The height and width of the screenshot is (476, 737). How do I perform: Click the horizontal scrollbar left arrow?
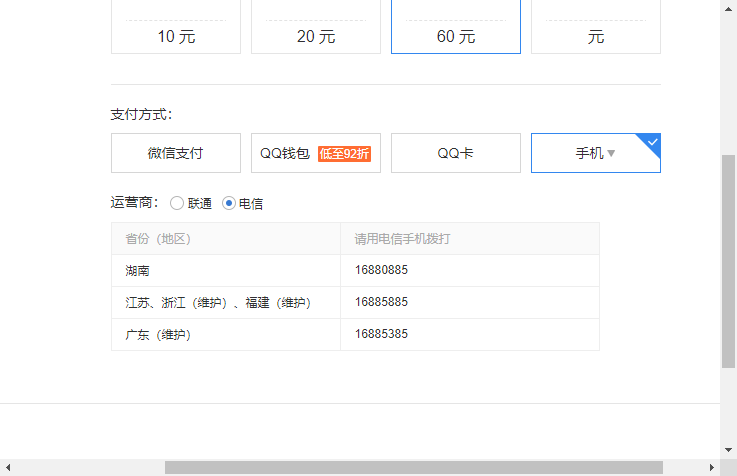(8, 468)
